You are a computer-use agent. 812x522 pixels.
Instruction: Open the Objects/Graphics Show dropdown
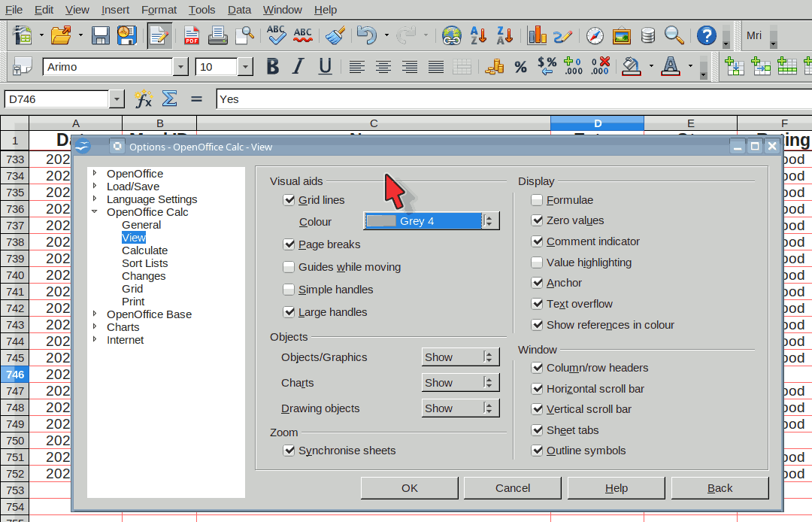point(460,357)
